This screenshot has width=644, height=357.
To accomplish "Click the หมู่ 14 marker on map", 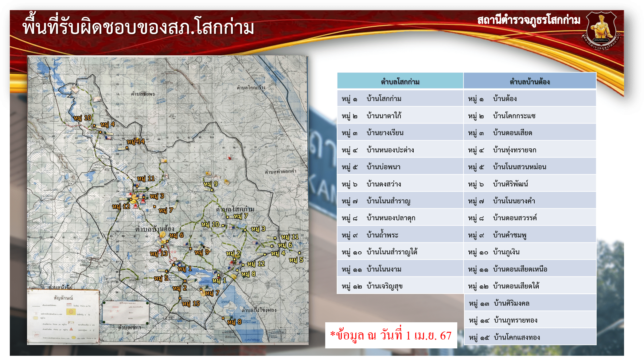I will pos(135,142).
